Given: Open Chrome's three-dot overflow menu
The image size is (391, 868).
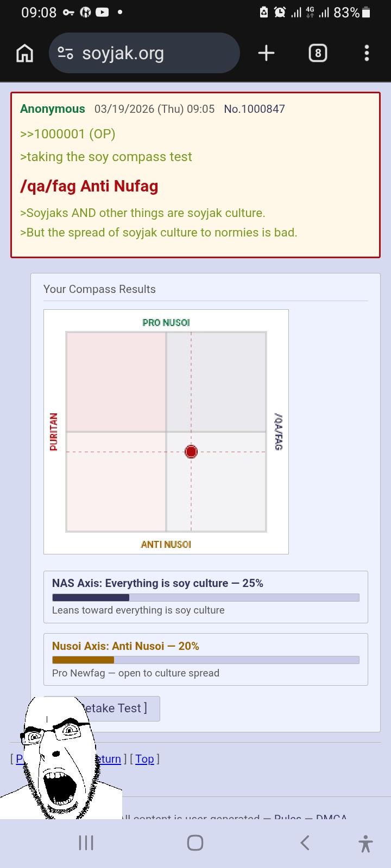Looking at the screenshot, I should click(x=367, y=53).
